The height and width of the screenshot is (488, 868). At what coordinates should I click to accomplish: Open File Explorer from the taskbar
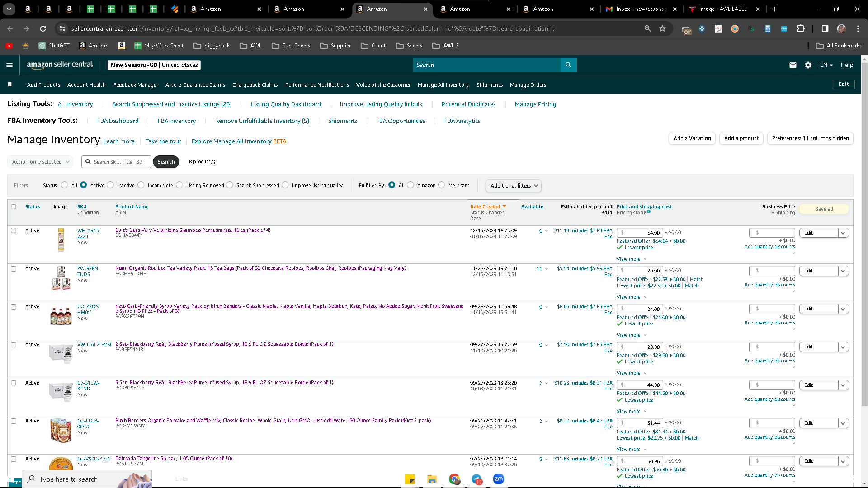tap(432, 479)
